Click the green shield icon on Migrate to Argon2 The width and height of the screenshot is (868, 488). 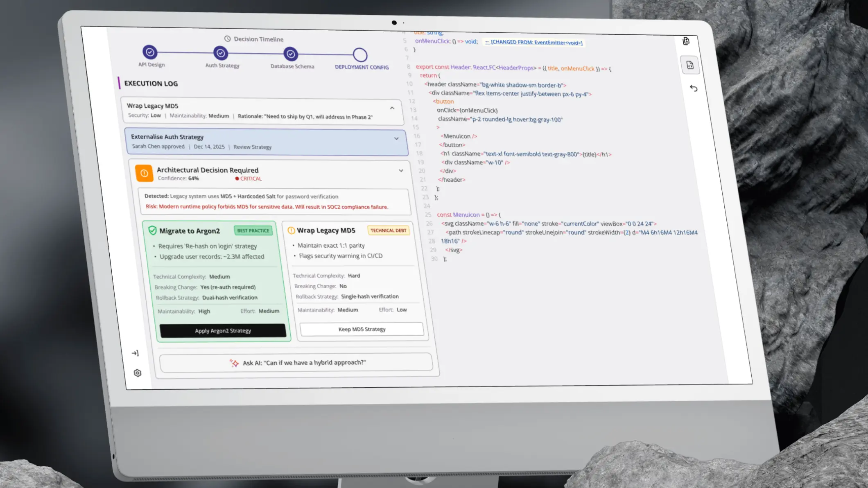click(152, 230)
